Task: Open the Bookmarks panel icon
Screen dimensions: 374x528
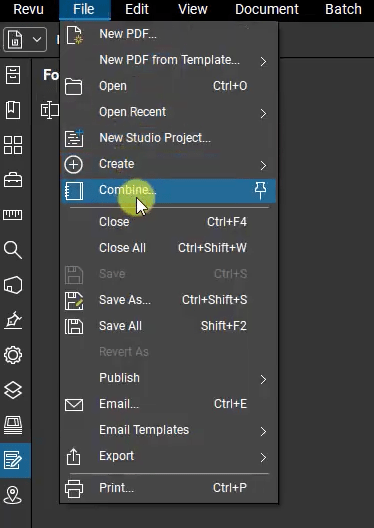Action: (13, 110)
